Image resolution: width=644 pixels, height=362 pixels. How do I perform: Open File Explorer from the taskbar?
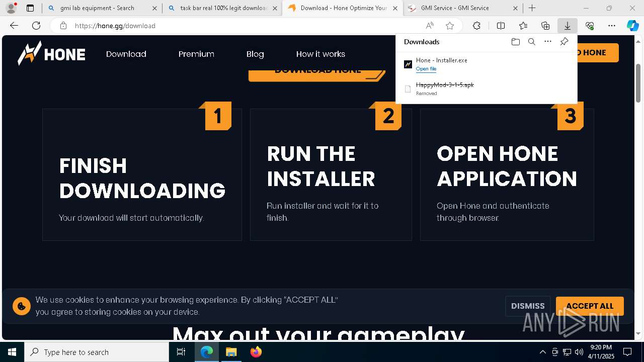pyautogui.click(x=231, y=352)
